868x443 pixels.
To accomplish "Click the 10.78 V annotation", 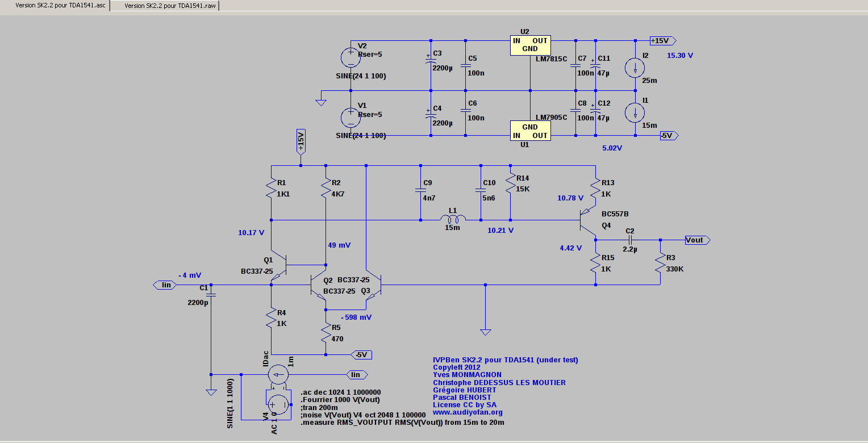I will pyautogui.click(x=570, y=198).
